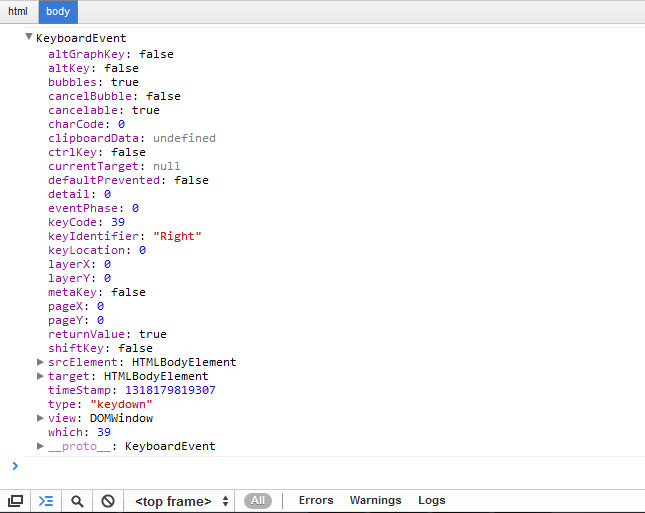Click the KeyboardEvent header text
This screenshot has height=513, width=645.
coord(81,38)
